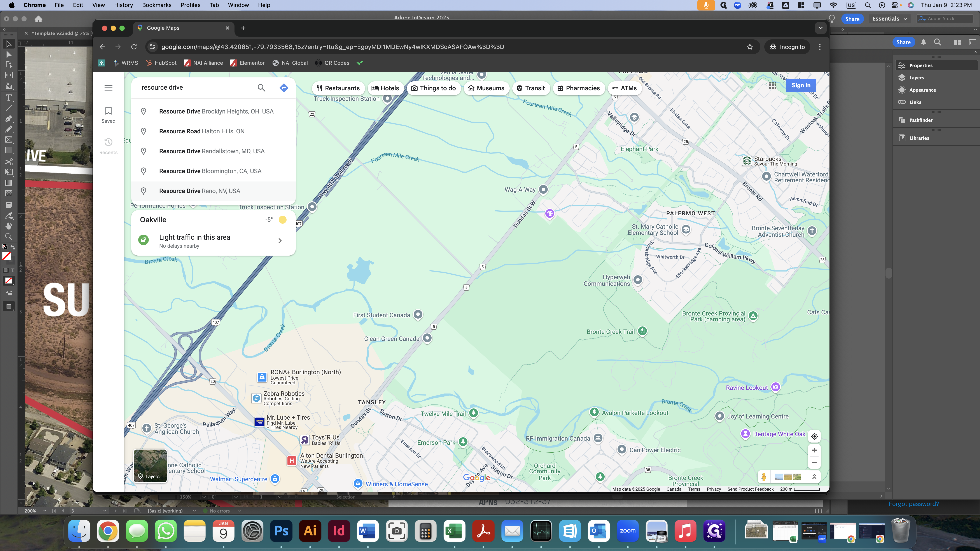Viewport: 980px width, 551px height.
Task: Select the Line tool in InDesign
Action: point(8,108)
